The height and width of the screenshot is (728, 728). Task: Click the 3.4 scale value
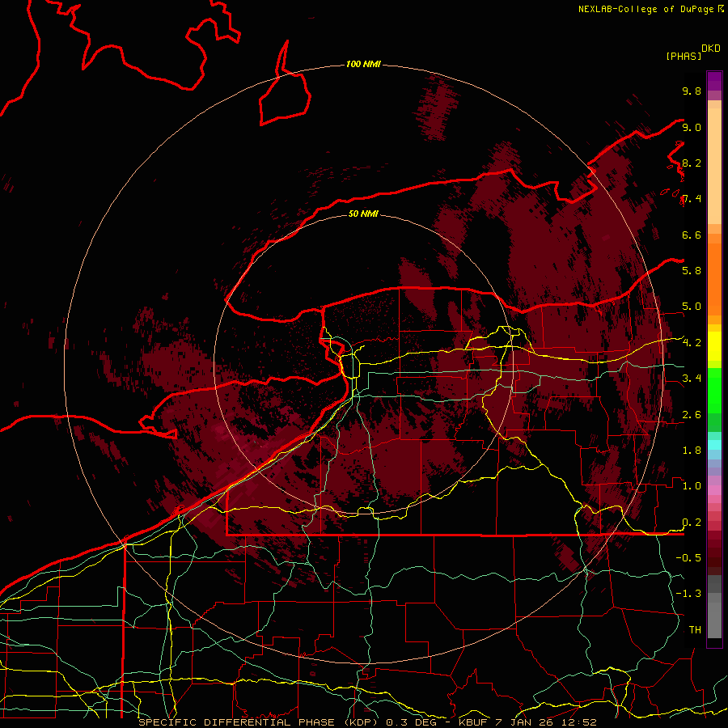click(692, 378)
